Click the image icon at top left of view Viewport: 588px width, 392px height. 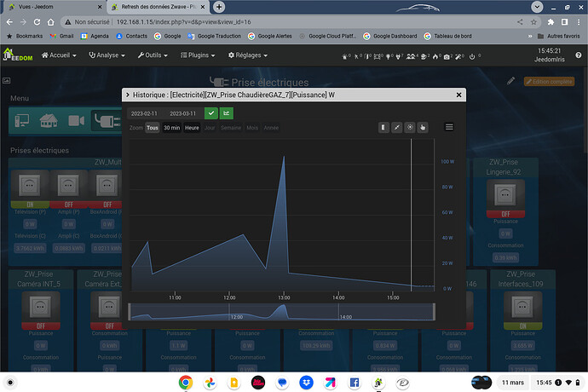tap(6, 81)
